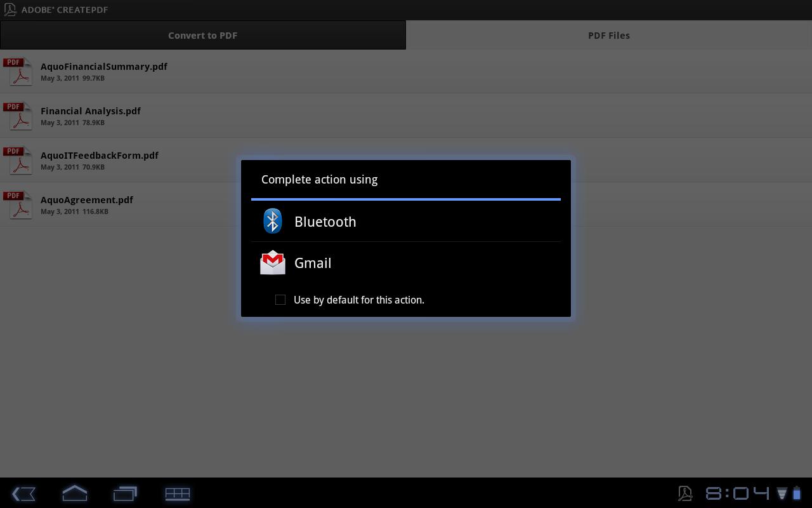
Task: Open the grid menu button in system bar
Action: click(178, 493)
